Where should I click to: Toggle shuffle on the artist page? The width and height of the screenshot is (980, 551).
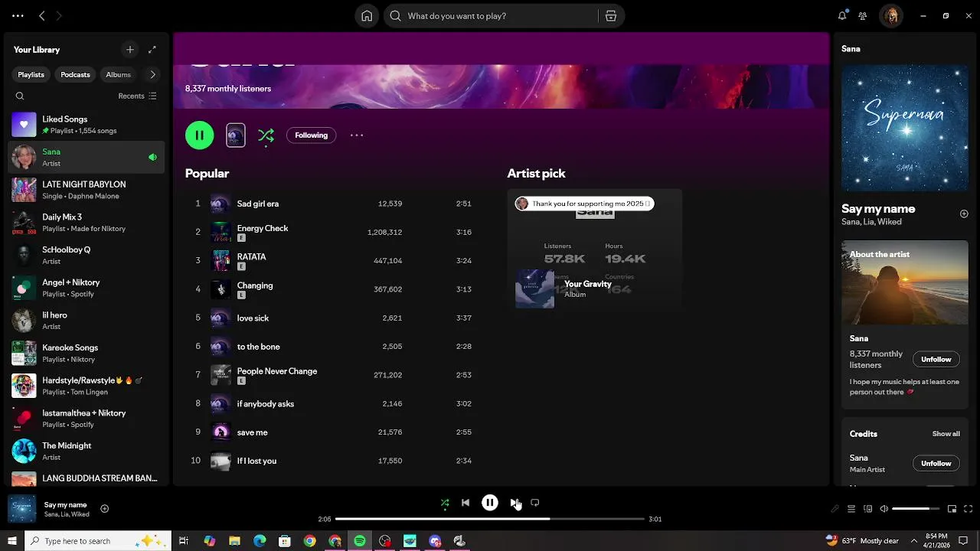point(266,135)
